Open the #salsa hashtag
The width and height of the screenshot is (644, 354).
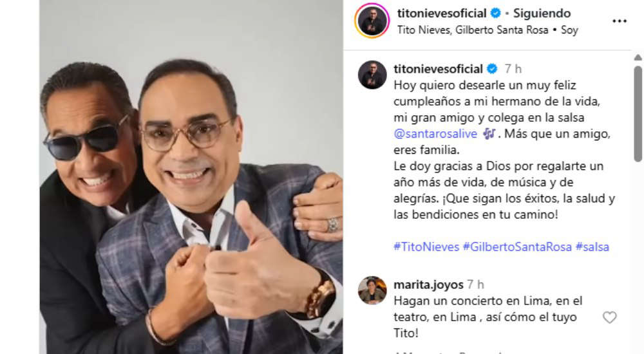click(x=592, y=247)
